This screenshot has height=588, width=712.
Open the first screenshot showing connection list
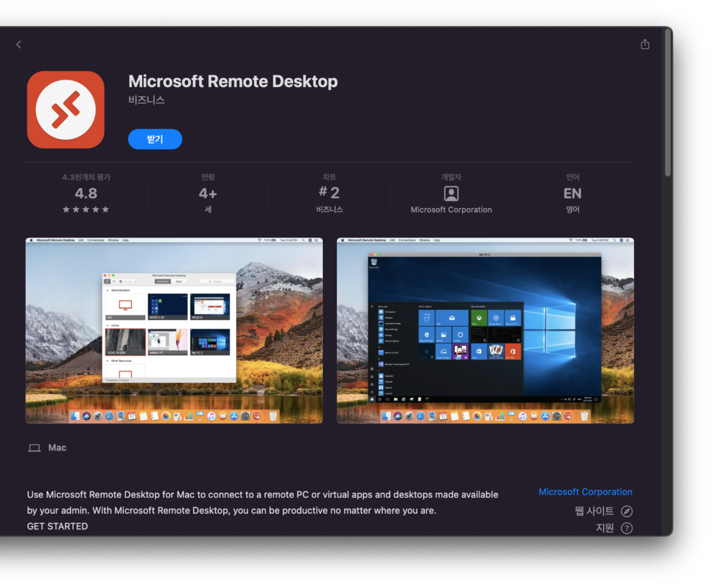coord(174,331)
